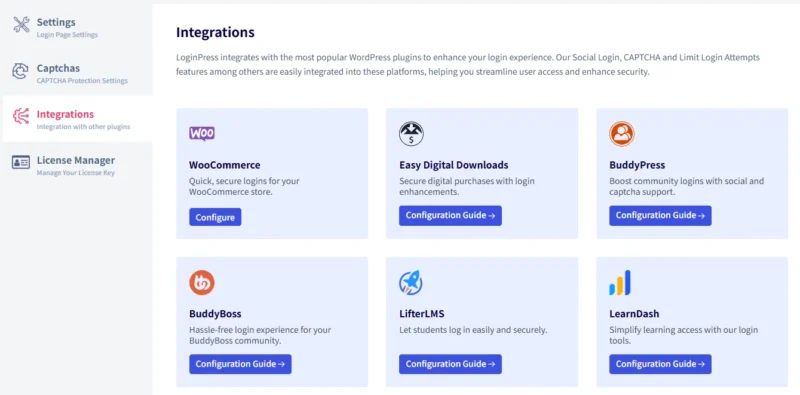Click the BuddyBoss orange logo
Viewport: 800px width, 395px height.
[202, 283]
